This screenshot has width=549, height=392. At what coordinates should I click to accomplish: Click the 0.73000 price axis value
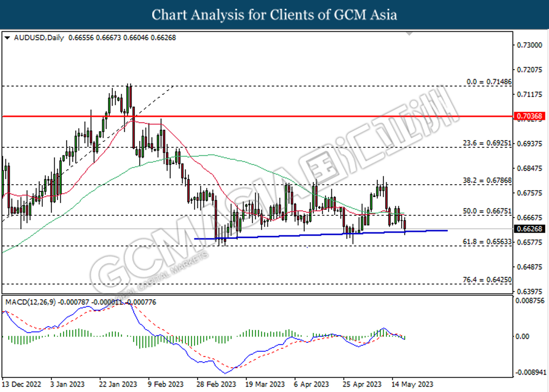529,45
